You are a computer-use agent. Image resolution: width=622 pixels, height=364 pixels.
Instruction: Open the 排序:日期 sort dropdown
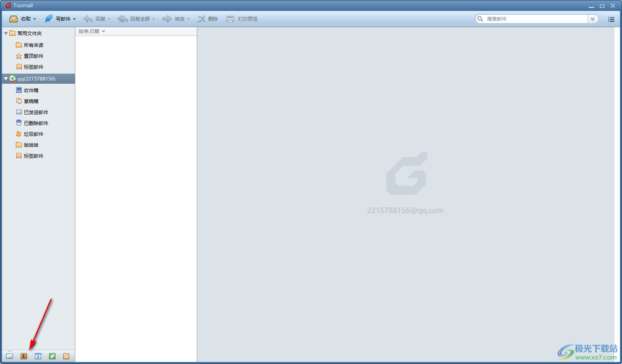[92, 32]
